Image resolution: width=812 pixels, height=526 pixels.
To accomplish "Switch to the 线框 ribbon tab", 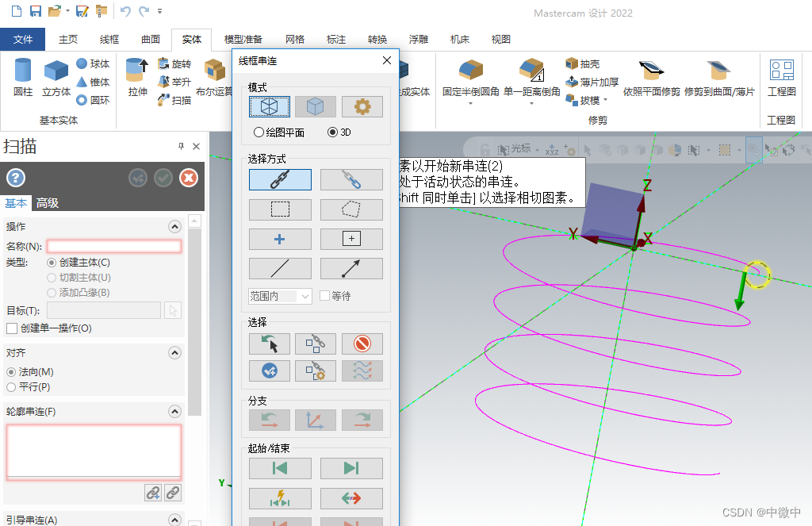I will (109, 40).
